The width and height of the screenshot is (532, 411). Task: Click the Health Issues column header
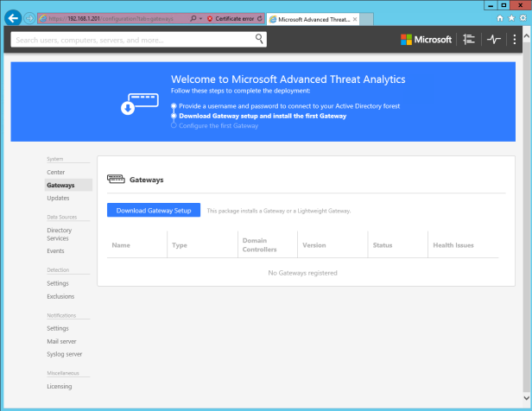tap(453, 245)
